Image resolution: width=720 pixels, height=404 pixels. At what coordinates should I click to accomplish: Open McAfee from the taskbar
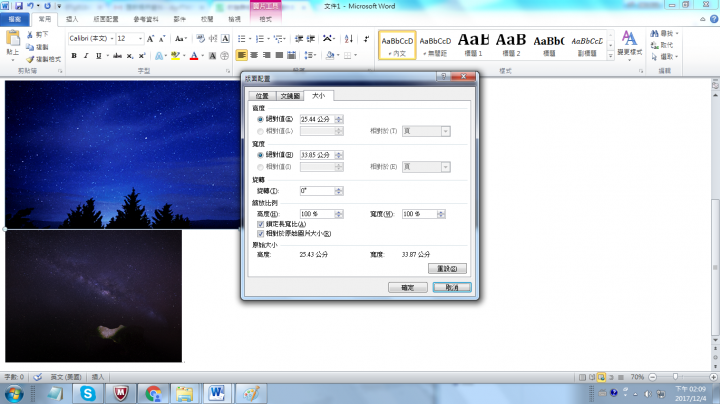tap(120, 393)
